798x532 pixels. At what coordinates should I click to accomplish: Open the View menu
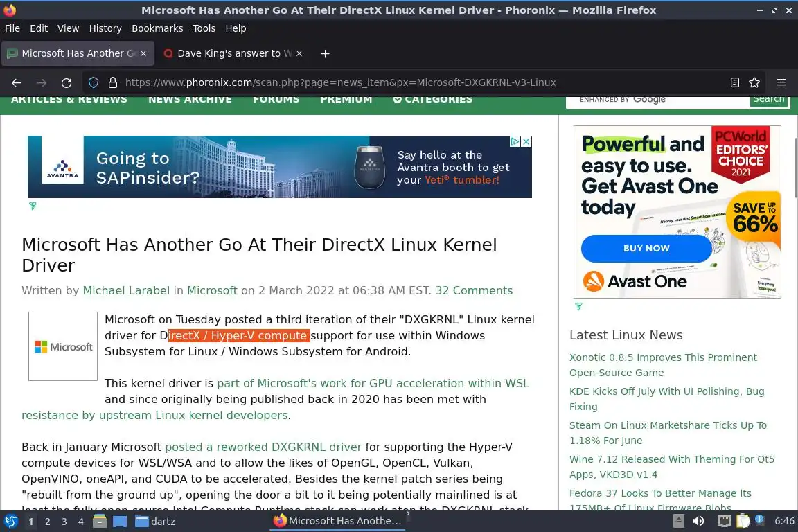[68, 28]
